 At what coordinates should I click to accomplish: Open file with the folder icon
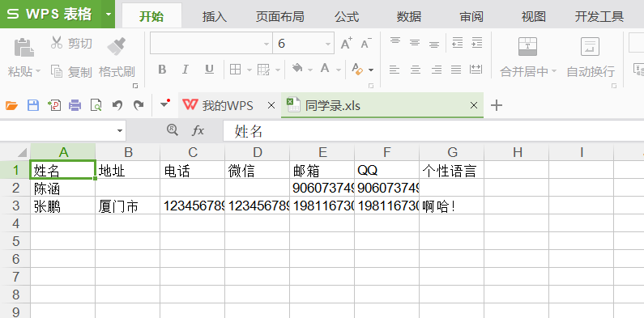tap(11, 106)
